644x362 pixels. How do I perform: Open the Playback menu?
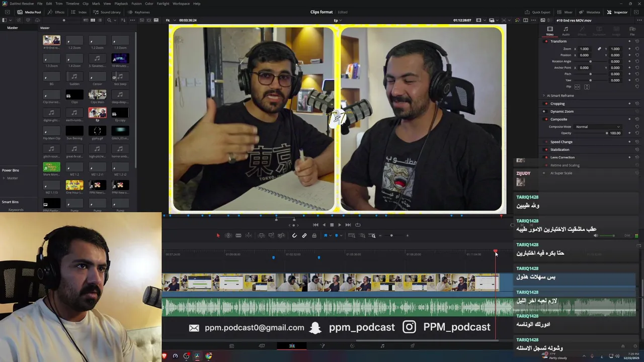point(121,4)
